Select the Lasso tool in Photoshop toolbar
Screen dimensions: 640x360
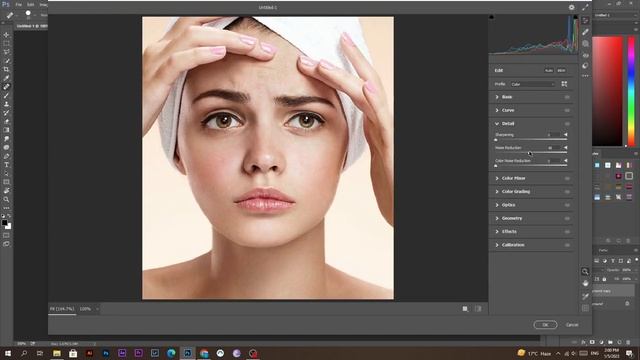click(x=6, y=52)
